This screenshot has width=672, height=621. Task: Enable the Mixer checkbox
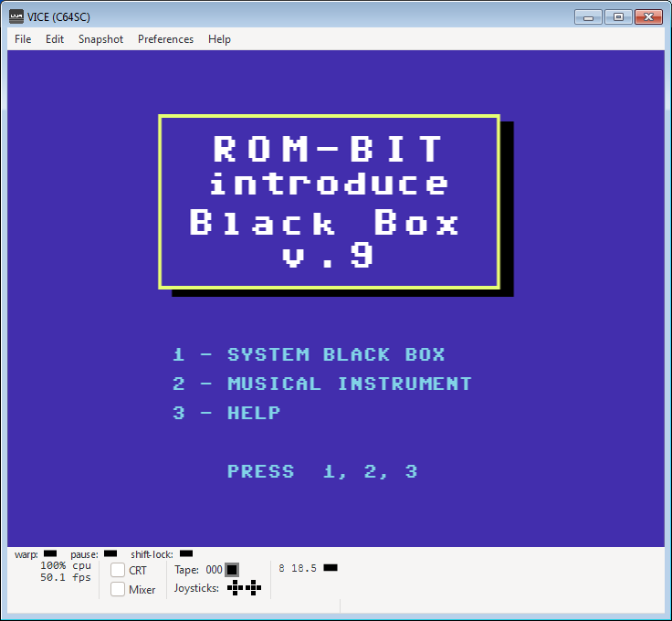(118, 589)
